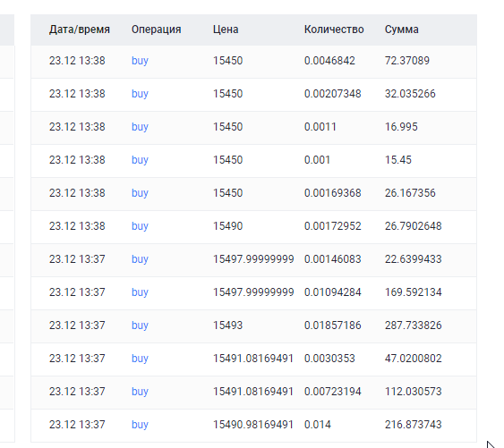Click the sum value 216.873743
The width and height of the screenshot is (504, 448).
[x=414, y=425]
